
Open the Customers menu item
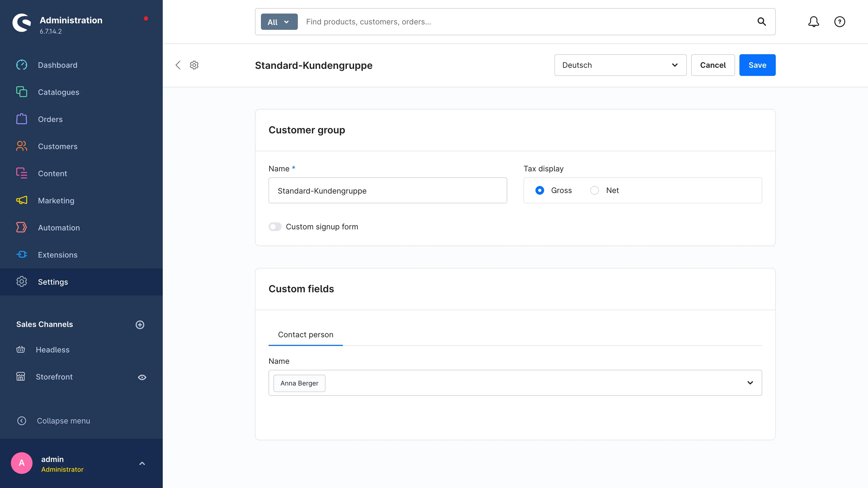tap(81, 146)
